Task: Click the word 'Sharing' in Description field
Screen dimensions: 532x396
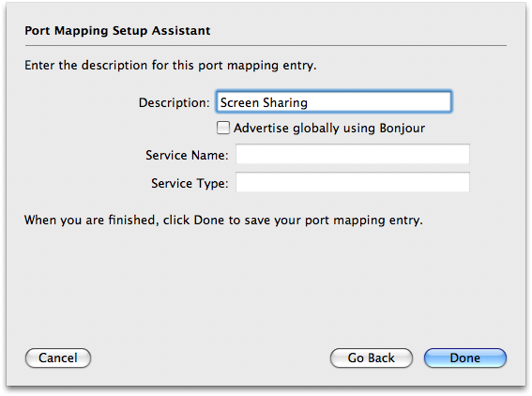Action: [x=285, y=103]
